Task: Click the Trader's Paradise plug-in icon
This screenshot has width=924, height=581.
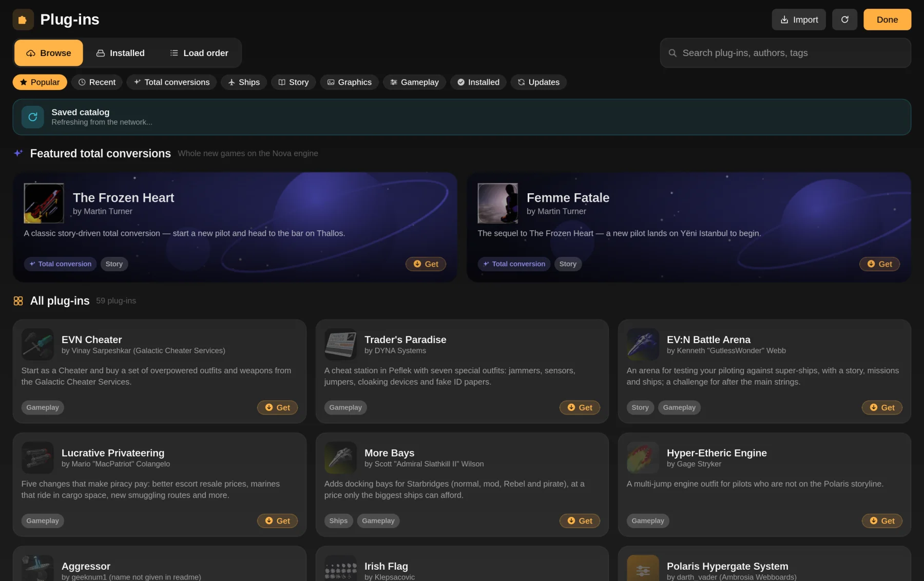Action: coord(340,344)
